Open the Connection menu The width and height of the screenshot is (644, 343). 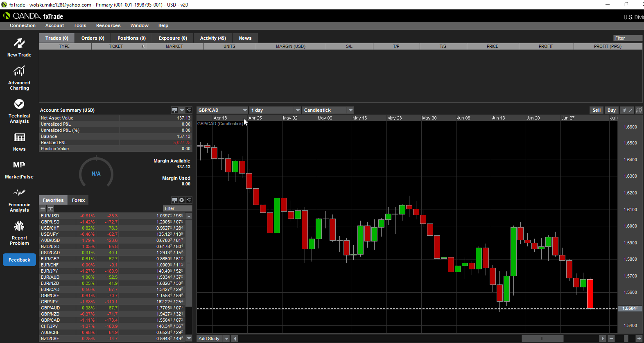[23, 25]
